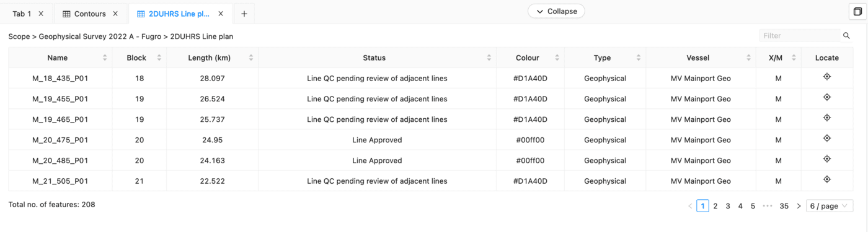The height and width of the screenshot is (232, 868).
Task: Sort table by Name column arrows
Action: [105, 58]
